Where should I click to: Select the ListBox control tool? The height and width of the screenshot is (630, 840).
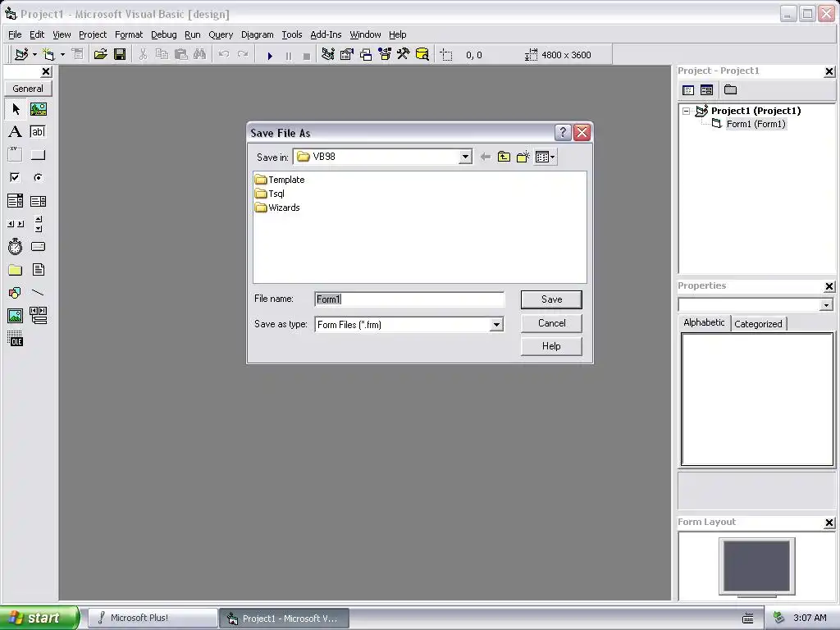tap(38, 201)
